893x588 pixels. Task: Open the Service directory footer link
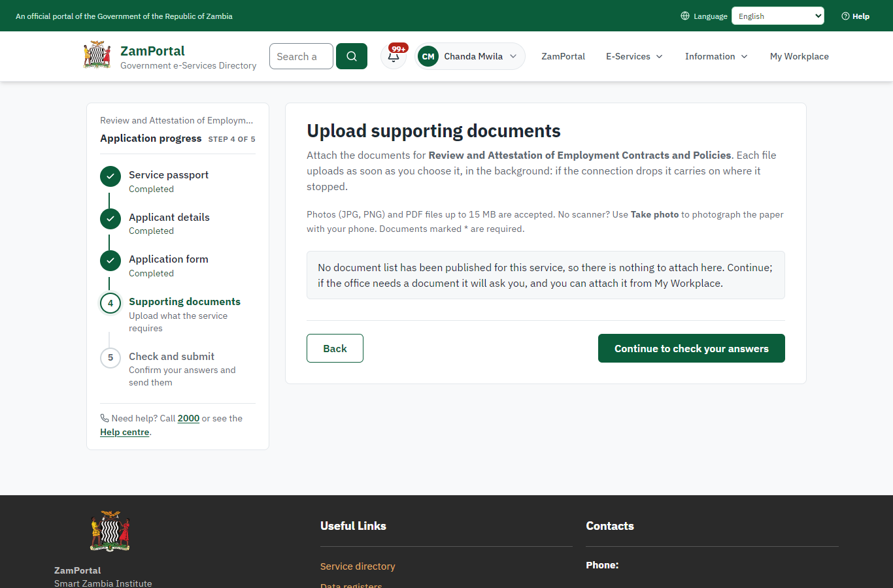[x=358, y=566]
